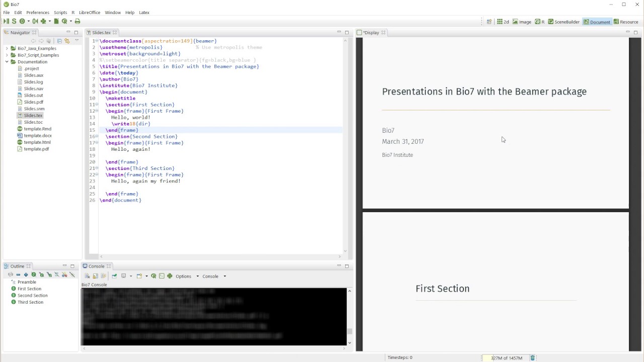Click the last diagonal line icon in Outline toolbar
The image size is (644, 362).
coord(72,275)
